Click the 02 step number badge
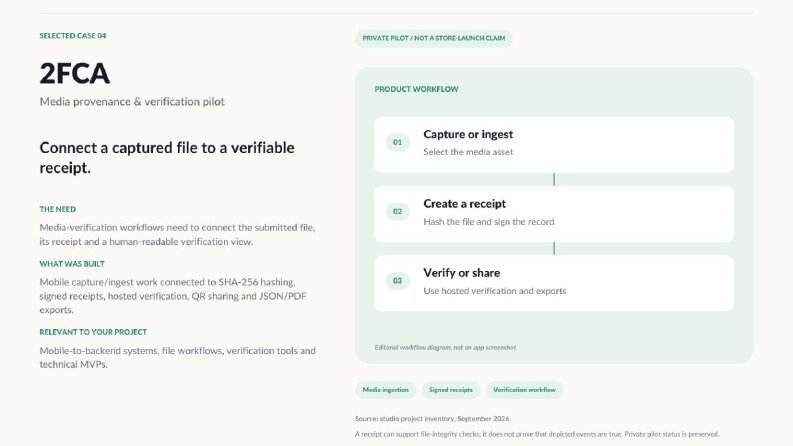This screenshot has width=793, height=446. (x=398, y=211)
